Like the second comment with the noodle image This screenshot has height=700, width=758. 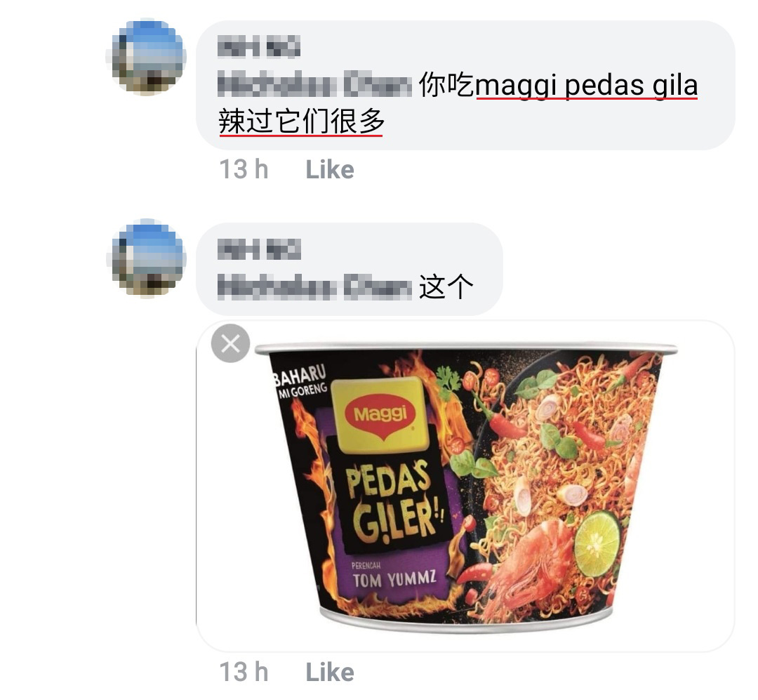[x=330, y=673]
